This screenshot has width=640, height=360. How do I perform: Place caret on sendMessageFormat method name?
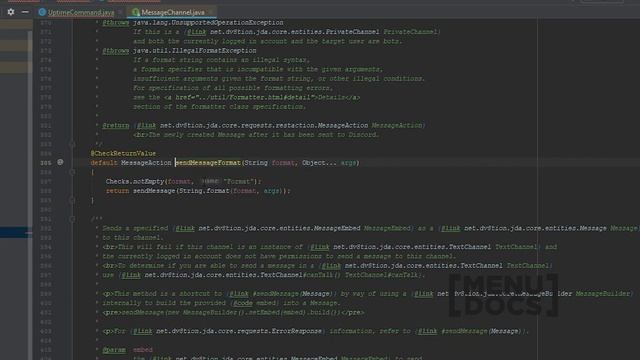pyautogui.click(x=208, y=163)
